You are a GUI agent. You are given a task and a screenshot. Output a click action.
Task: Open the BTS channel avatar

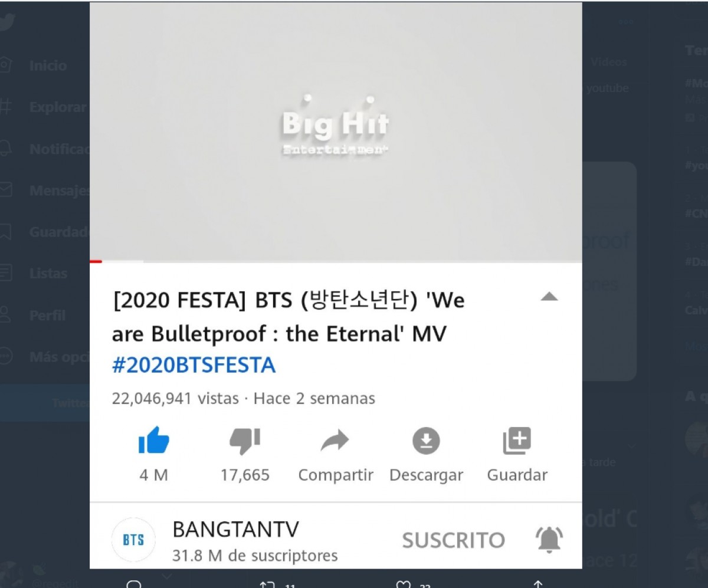click(133, 540)
